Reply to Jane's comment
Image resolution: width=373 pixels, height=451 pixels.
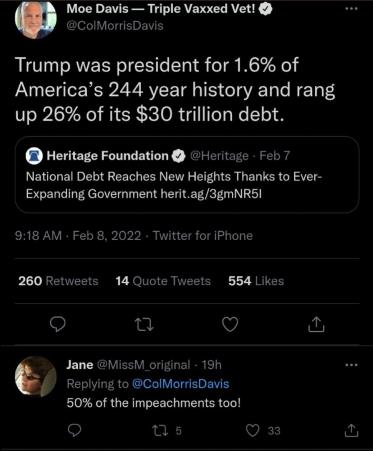(x=74, y=431)
